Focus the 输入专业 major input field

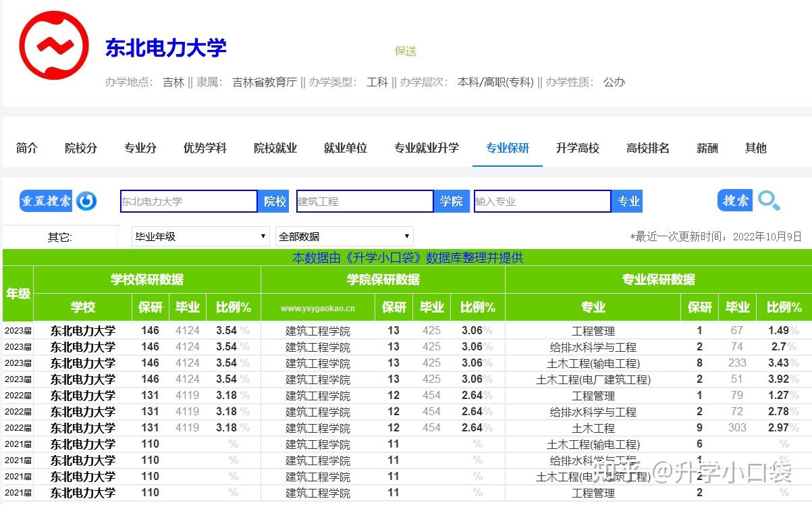tap(543, 201)
